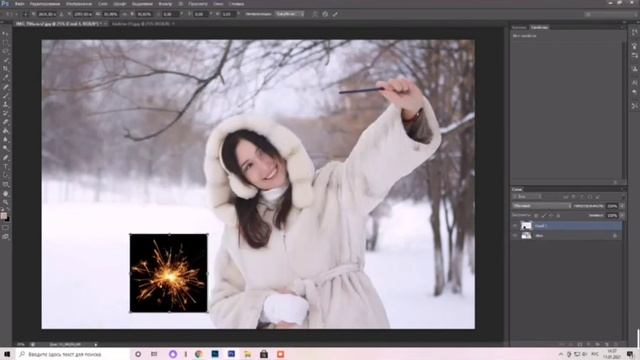Toggle Quick Mask mode in toolbar
The image size is (640, 360).
pos(5,228)
